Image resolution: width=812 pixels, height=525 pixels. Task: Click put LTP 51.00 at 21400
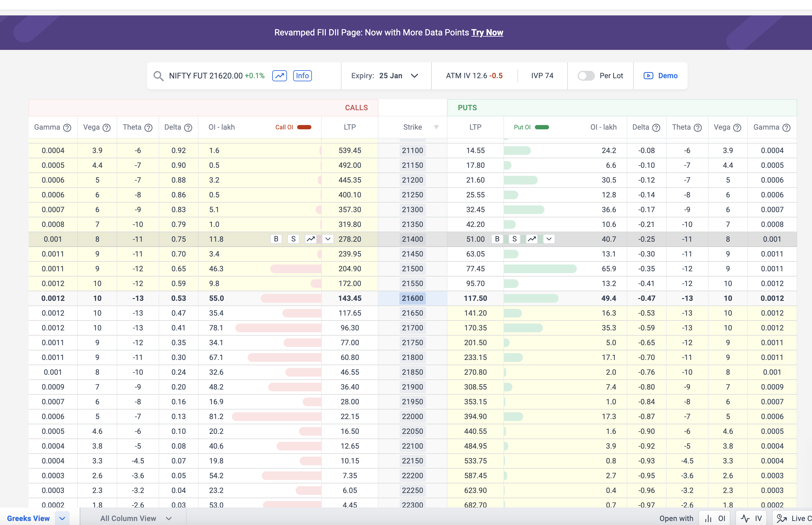click(x=475, y=239)
